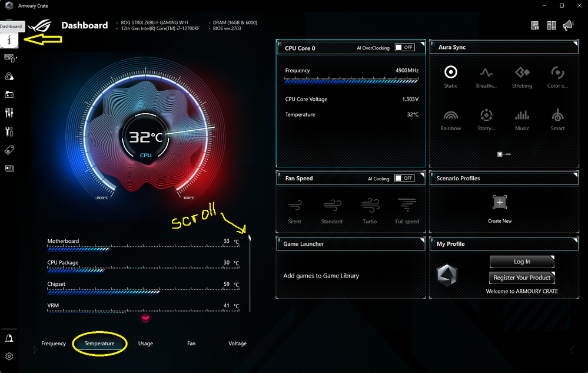The width and height of the screenshot is (588, 373).
Task: Toggle the AI OverClocking switch
Action: tap(404, 48)
